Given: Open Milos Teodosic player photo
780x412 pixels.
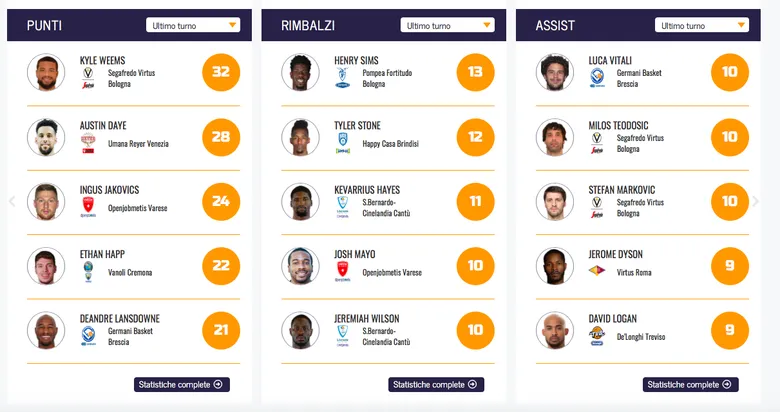Looking at the screenshot, I should (554, 137).
